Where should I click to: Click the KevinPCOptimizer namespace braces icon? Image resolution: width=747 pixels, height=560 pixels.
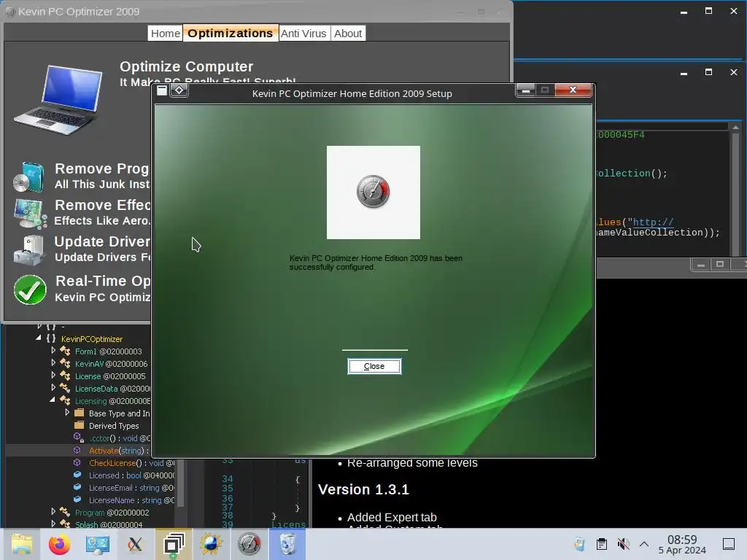point(51,338)
